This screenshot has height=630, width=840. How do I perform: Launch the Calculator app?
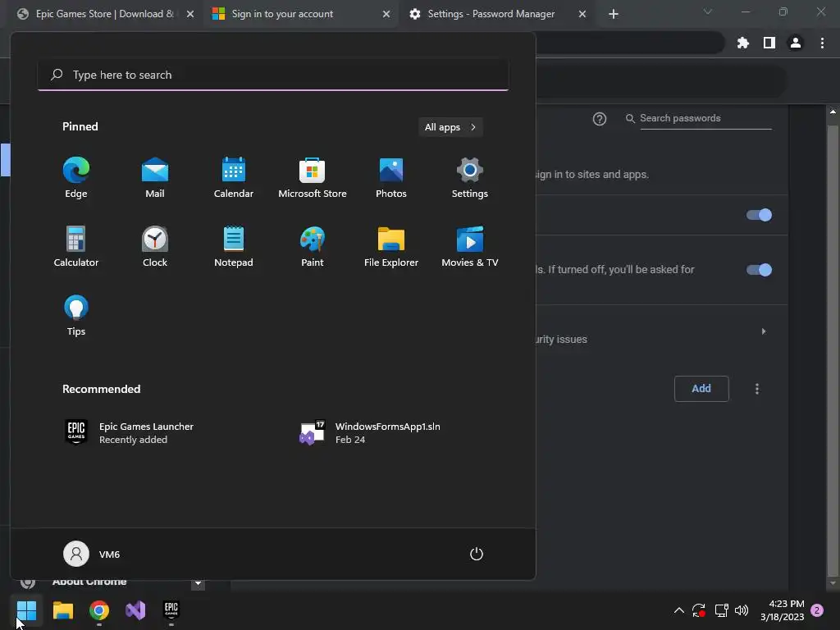(76, 246)
